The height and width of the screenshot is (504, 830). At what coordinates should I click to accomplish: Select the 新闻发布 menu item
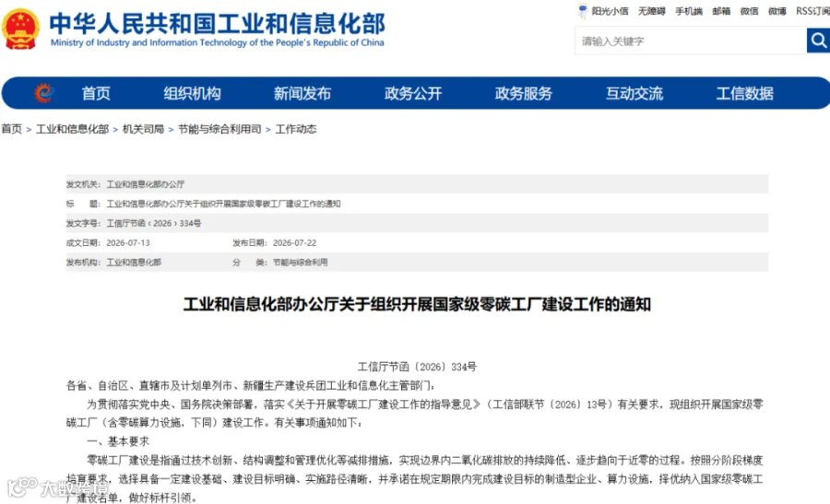[x=302, y=94]
